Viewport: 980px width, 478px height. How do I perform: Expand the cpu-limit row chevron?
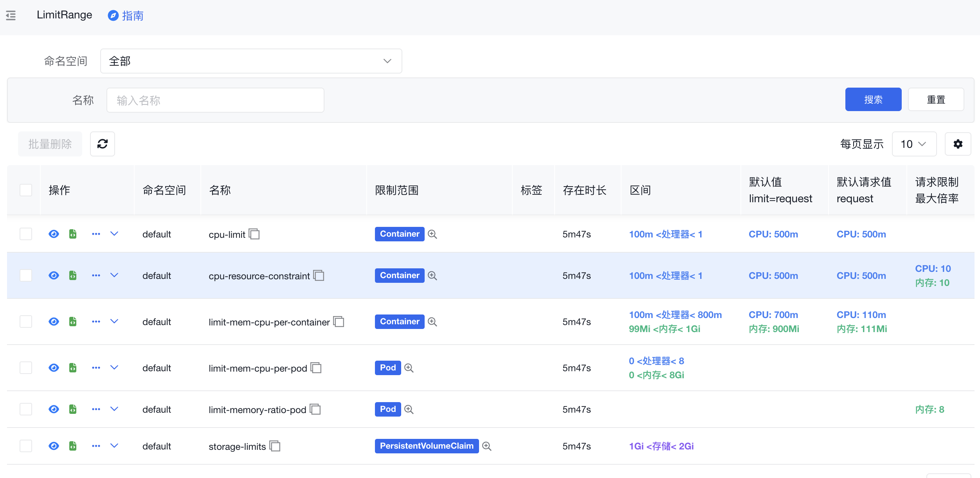pyautogui.click(x=114, y=234)
